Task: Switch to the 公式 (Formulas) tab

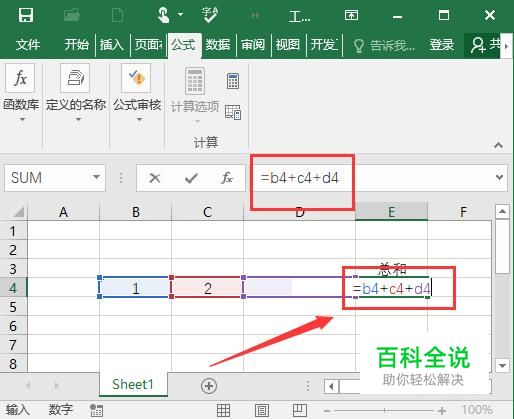Action: [184, 45]
